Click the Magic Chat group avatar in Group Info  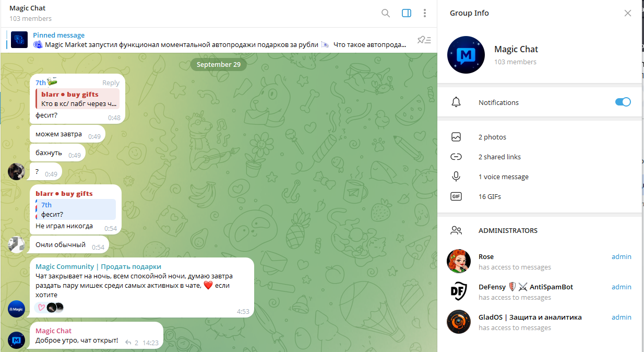466,55
